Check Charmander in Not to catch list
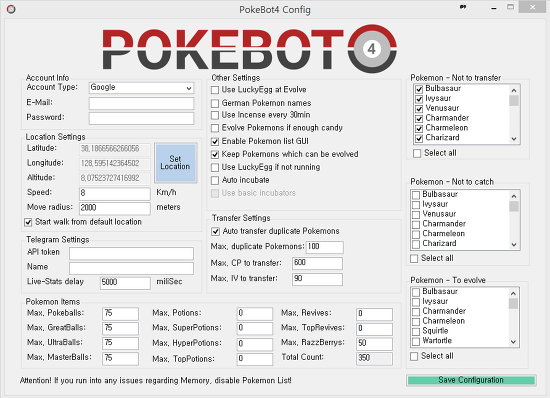 pos(416,224)
